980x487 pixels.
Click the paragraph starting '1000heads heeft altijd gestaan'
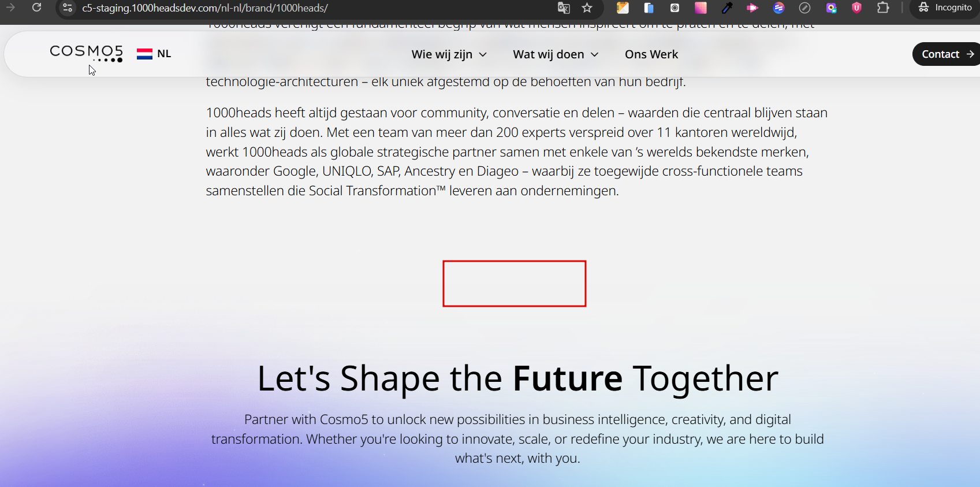coord(517,152)
